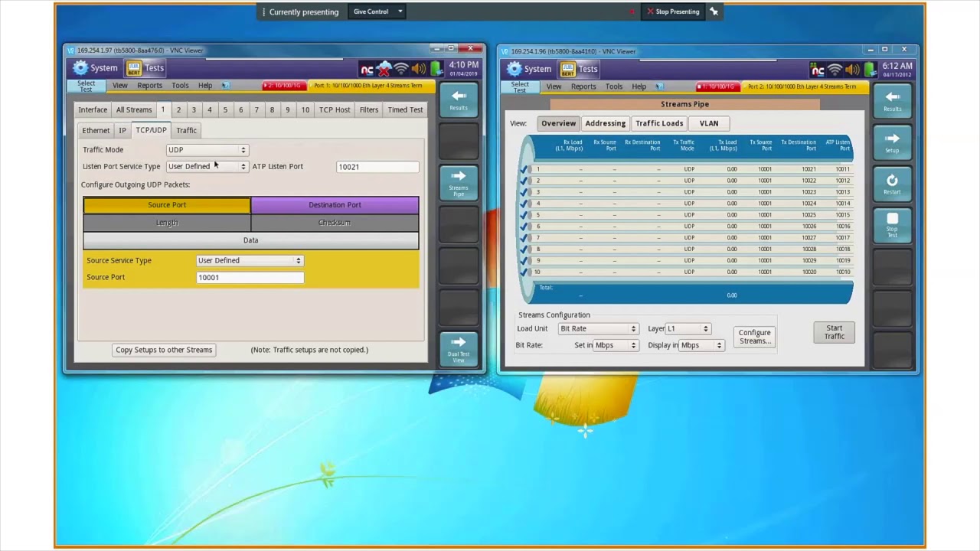Open Dual Test View button in left window
The width and height of the screenshot is (980, 551).
(x=459, y=348)
